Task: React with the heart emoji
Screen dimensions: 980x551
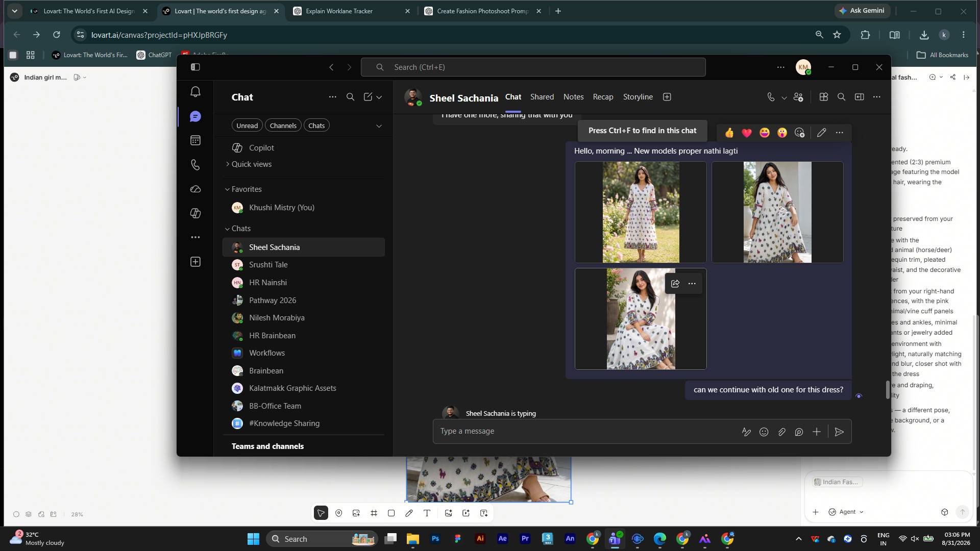Action: 747,133
